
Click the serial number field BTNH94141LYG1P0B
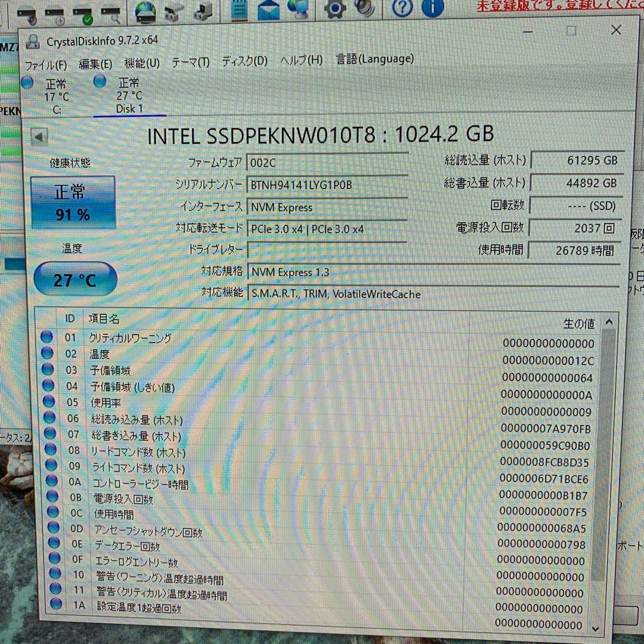tap(327, 185)
